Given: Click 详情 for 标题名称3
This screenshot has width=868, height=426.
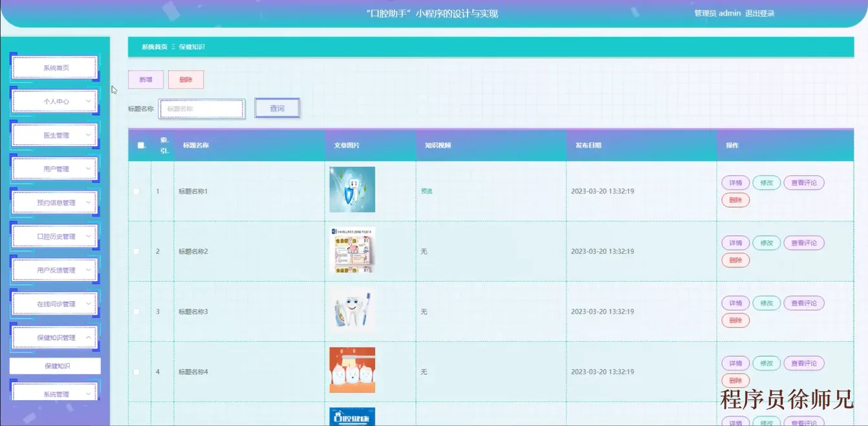Looking at the screenshot, I should click(x=736, y=303).
